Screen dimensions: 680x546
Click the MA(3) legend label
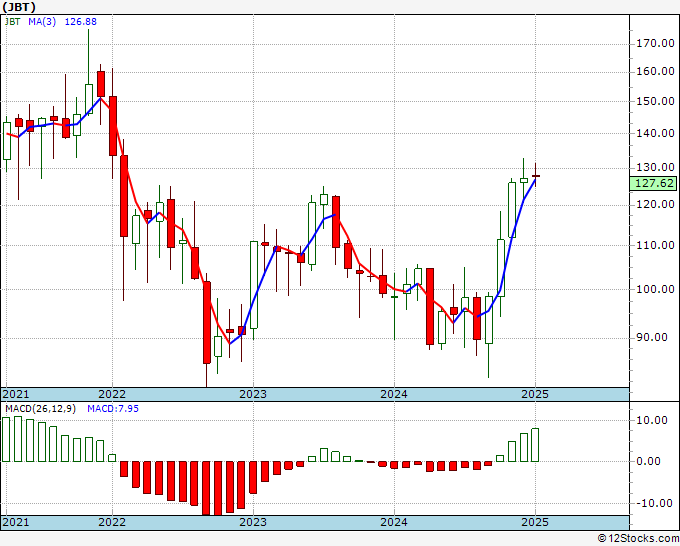coord(42,22)
